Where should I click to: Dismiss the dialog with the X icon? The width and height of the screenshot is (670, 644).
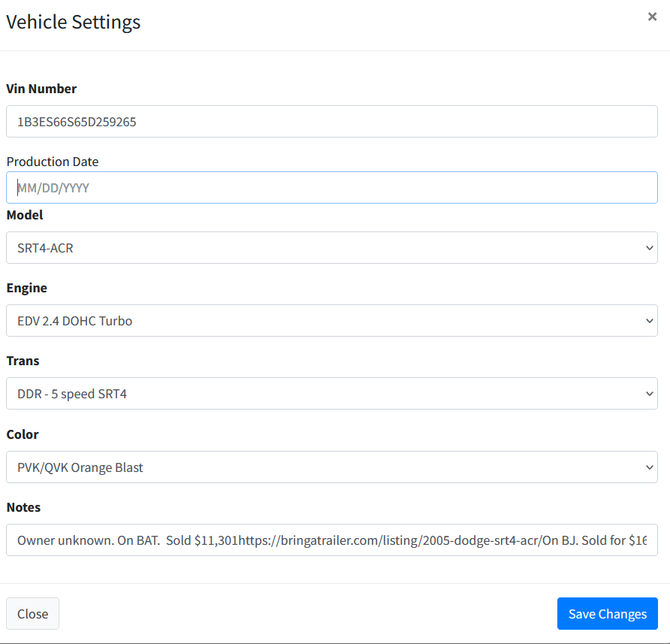pyautogui.click(x=652, y=16)
